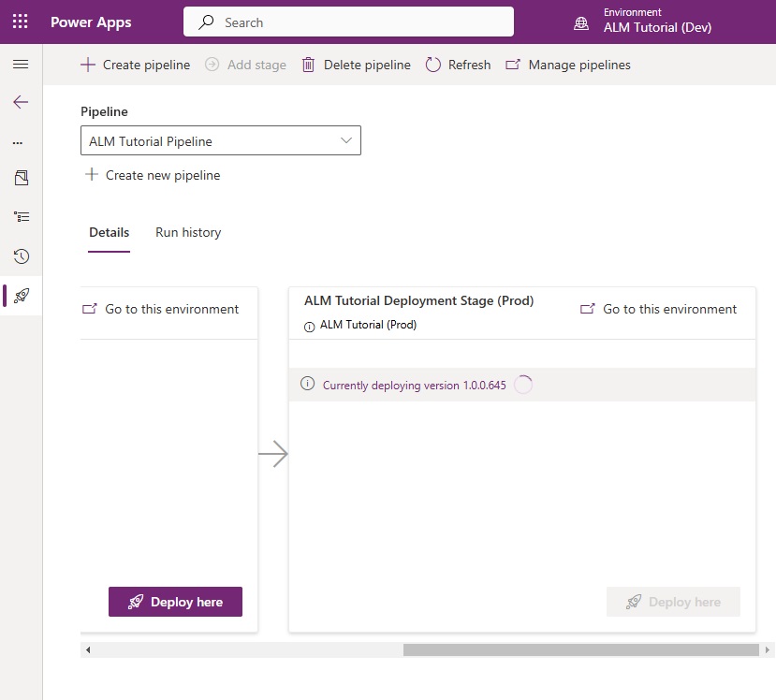Open the list overview icon in sidebar

(22, 217)
